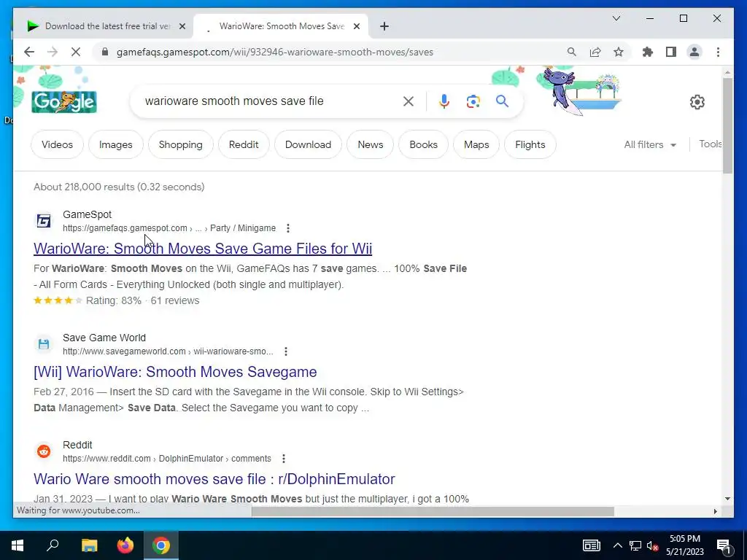747x560 pixels.
Task: Show hidden system tray icons
Action: coord(617,545)
